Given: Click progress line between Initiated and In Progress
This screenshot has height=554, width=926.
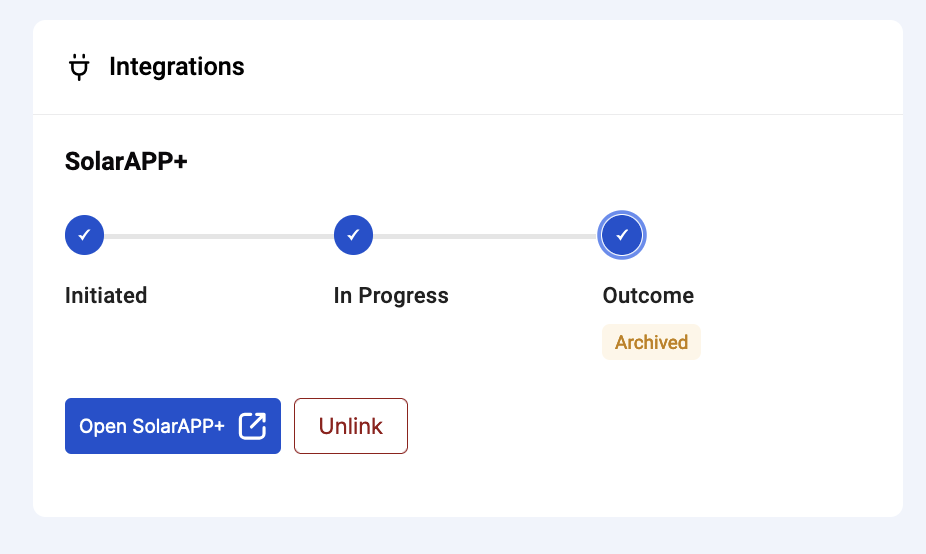Looking at the screenshot, I should point(219,236).
